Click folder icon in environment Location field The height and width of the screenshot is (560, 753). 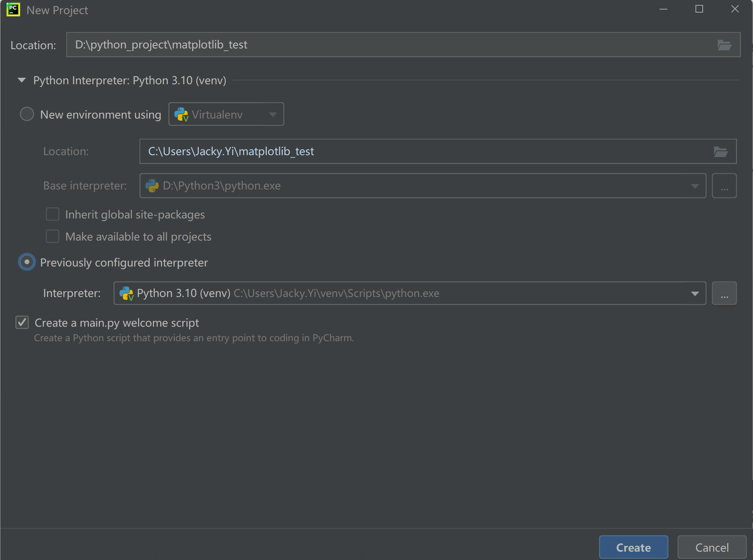click(720, 152)
